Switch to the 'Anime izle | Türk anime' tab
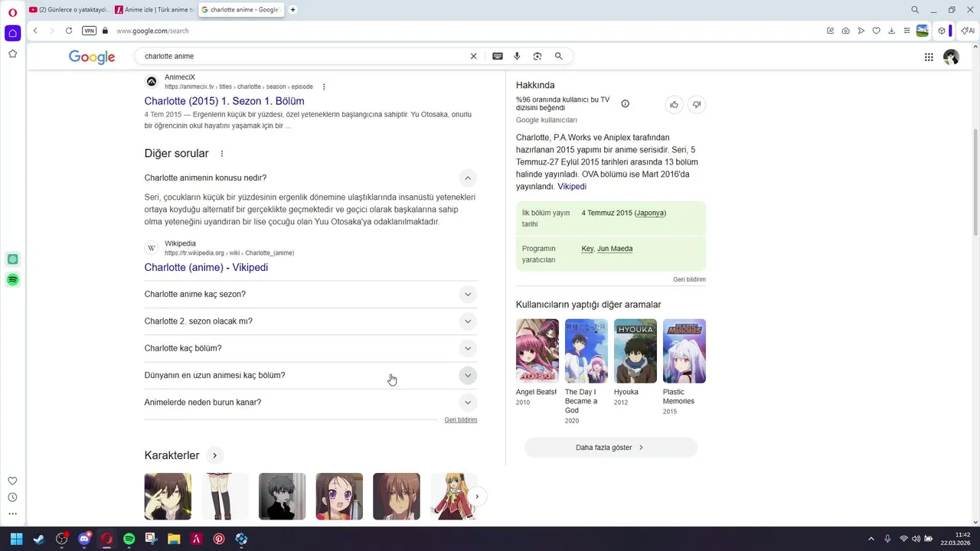Viewport: 980px width, 551px height. click(154, 10)
